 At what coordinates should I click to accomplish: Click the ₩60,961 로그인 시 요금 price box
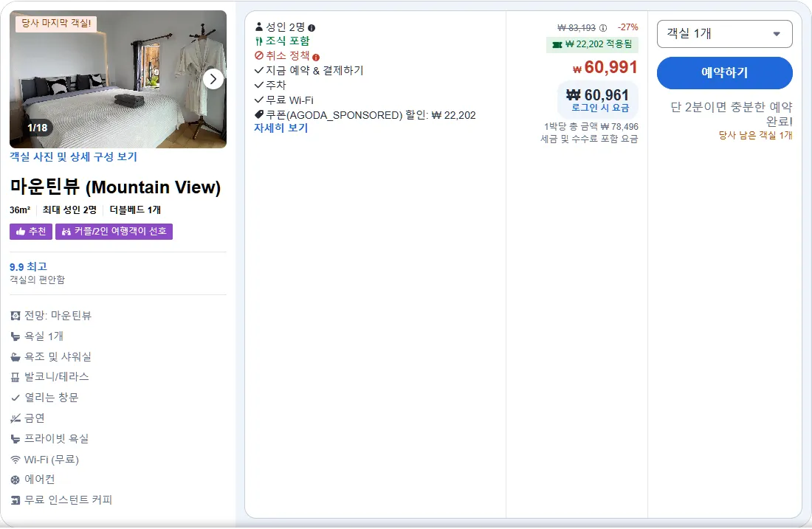coord(598,100)
